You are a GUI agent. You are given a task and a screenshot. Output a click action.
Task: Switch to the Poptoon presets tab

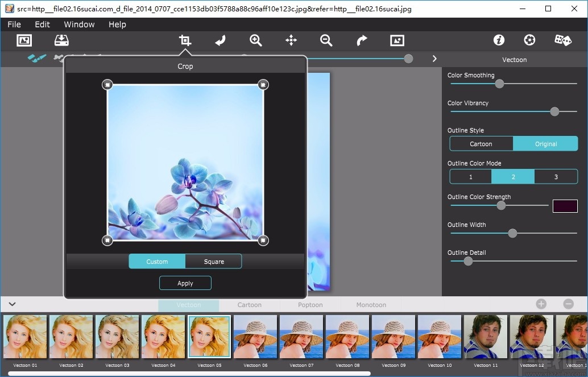coord(310,305)
